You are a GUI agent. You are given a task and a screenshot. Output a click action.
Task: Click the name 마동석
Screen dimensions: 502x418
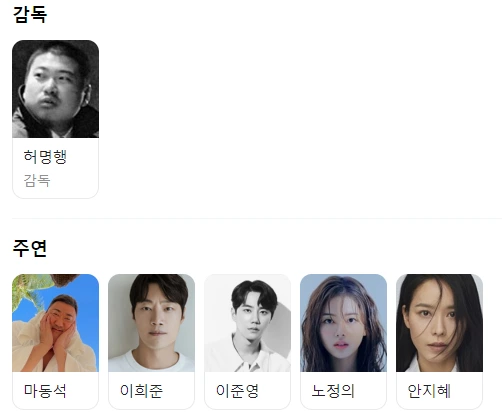point(45,391)
